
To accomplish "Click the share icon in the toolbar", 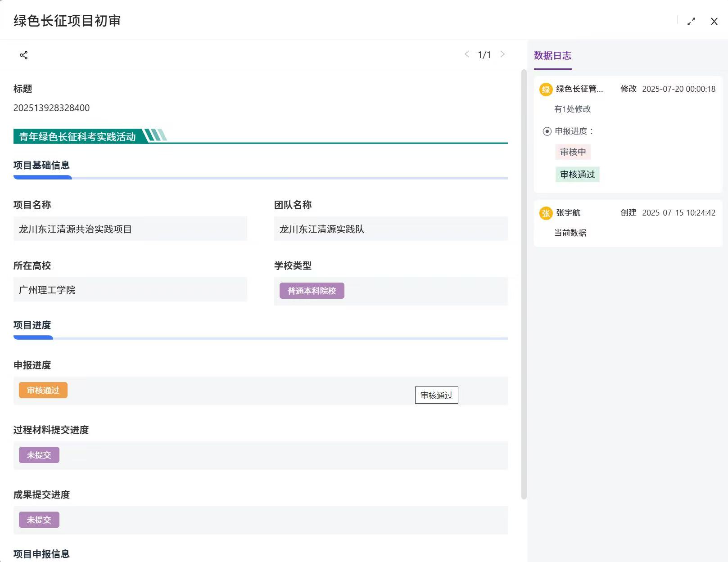I will pyautogui.click(x=24, y=55).
